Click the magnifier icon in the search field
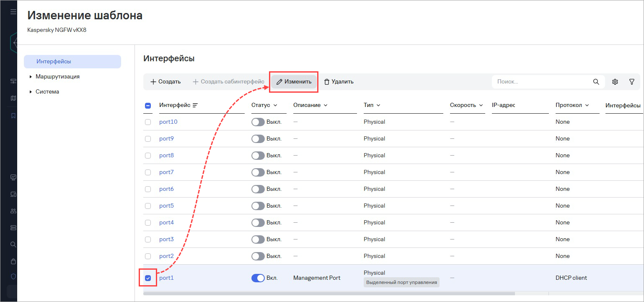 [x=596, y=82]
